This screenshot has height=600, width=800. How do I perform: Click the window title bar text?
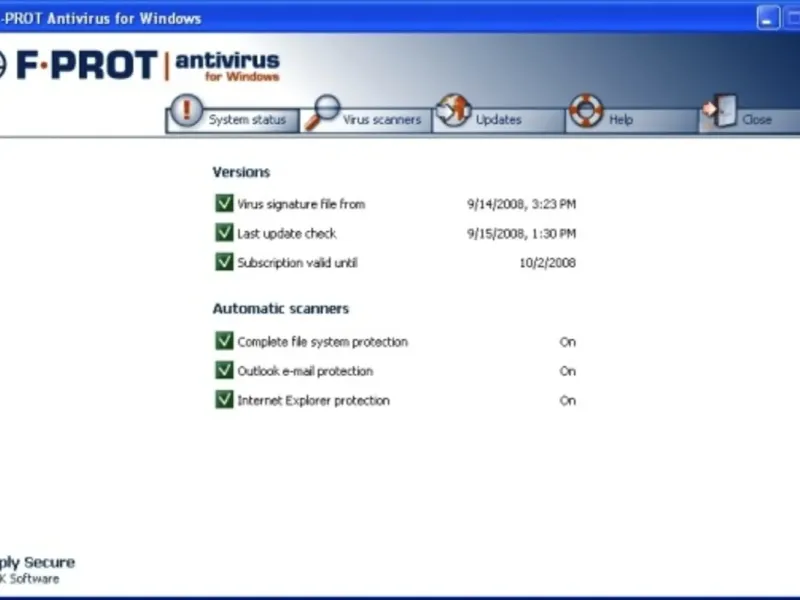point(101,18)
